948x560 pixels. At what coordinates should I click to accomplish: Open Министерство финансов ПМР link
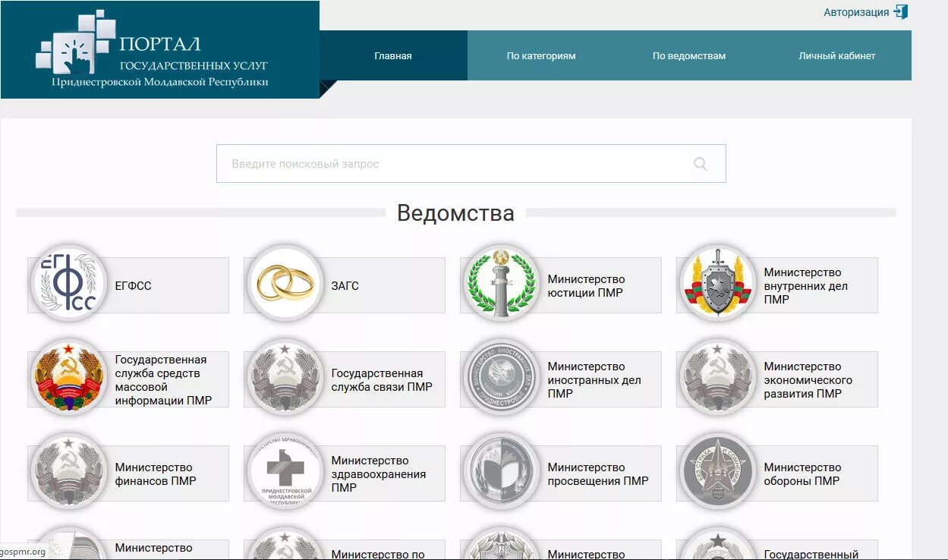pyautogui.click(x=156, y=474)
